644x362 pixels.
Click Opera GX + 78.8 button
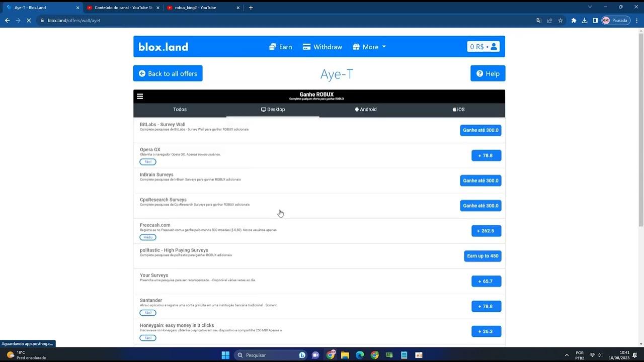(486, 155)
